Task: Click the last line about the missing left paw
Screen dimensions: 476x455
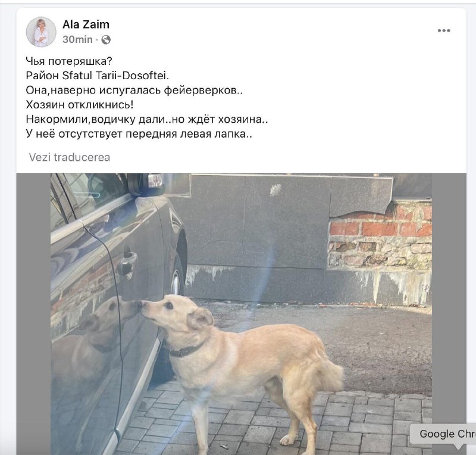Action: coord(139,134)
